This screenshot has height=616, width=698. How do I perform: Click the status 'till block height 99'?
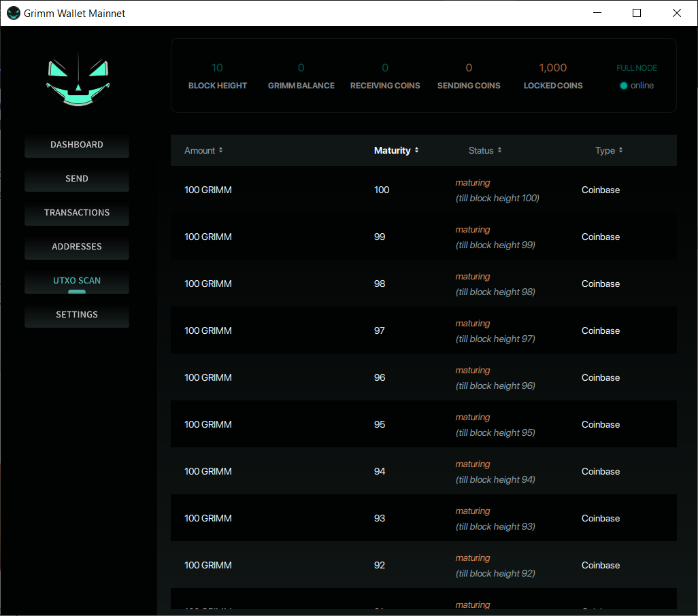(x=495, y=245)
